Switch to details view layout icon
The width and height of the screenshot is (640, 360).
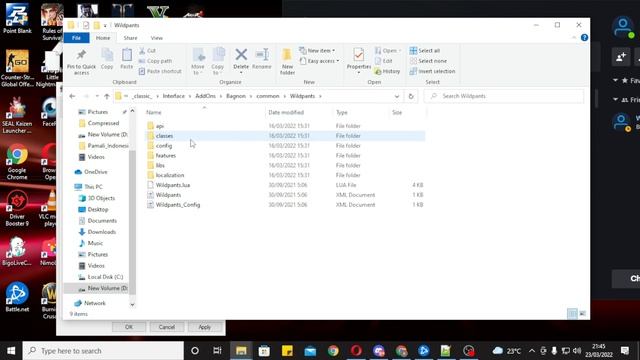click(572, 313)
